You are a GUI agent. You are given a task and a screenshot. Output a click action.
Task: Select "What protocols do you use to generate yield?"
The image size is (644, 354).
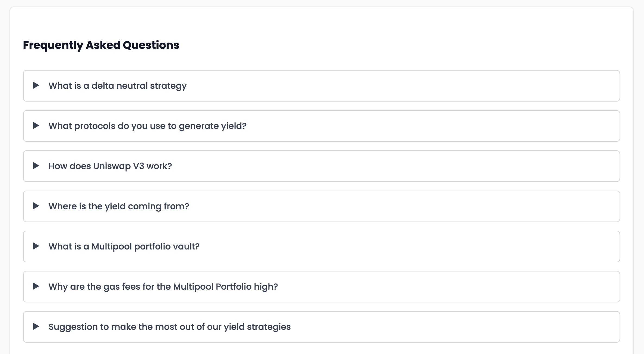coord(147,126)
